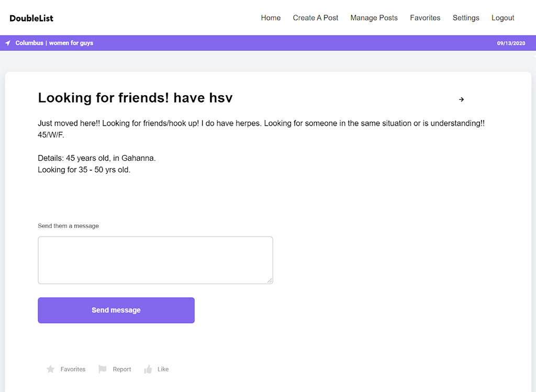Click the Columbus location link
The height and width of the screenshot is (392, 536).
pos(29,43)
